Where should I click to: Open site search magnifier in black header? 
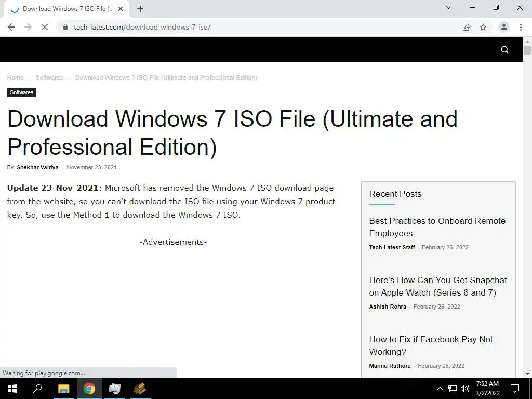point(504,50)
